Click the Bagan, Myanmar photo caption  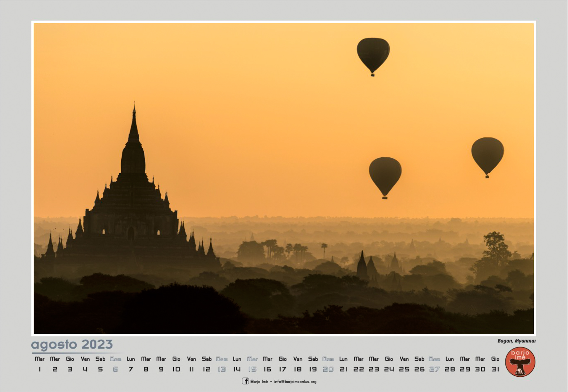pos(517,341)
